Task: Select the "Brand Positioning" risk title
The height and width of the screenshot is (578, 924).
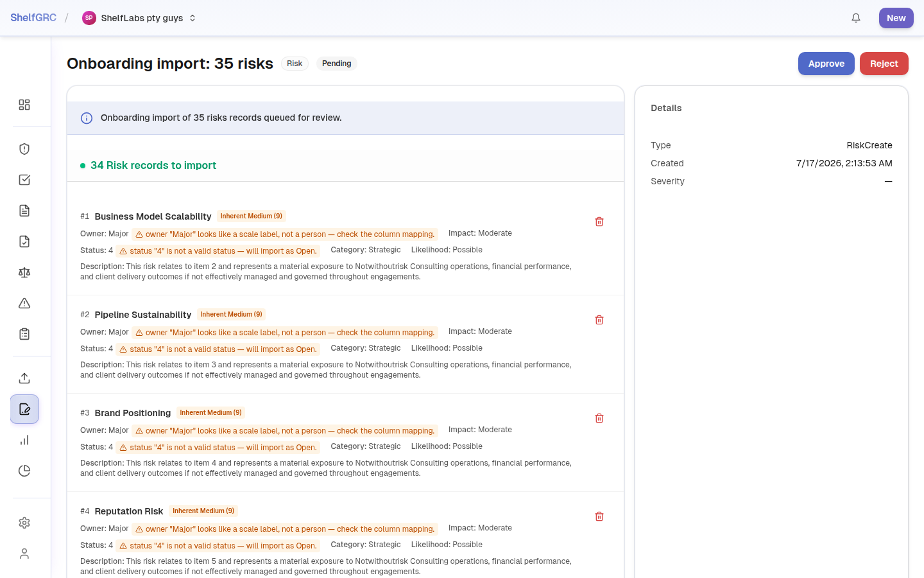Action: (x=133, y=413)
